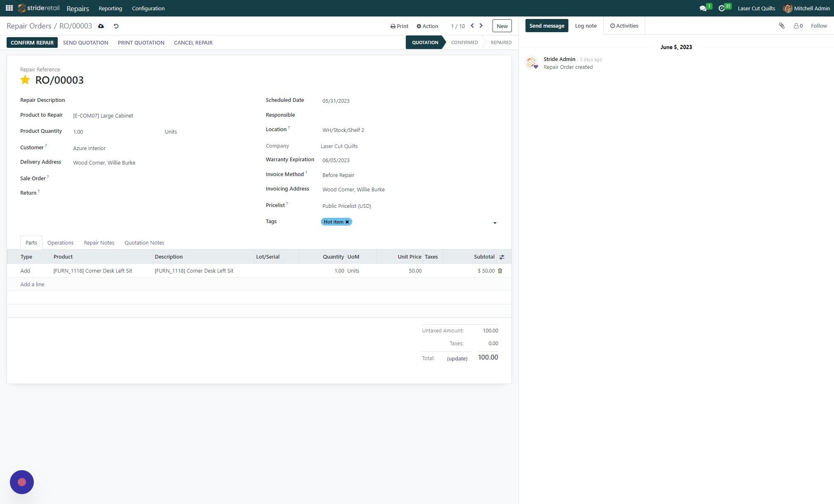Remove the Hot item tag
The image size is (834, 504).
(347, 222)
